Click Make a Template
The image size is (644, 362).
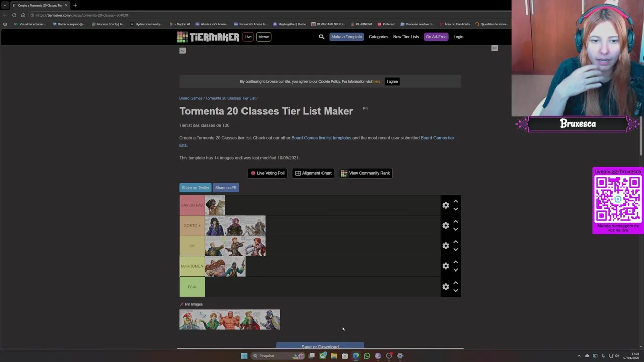point(346,37)
